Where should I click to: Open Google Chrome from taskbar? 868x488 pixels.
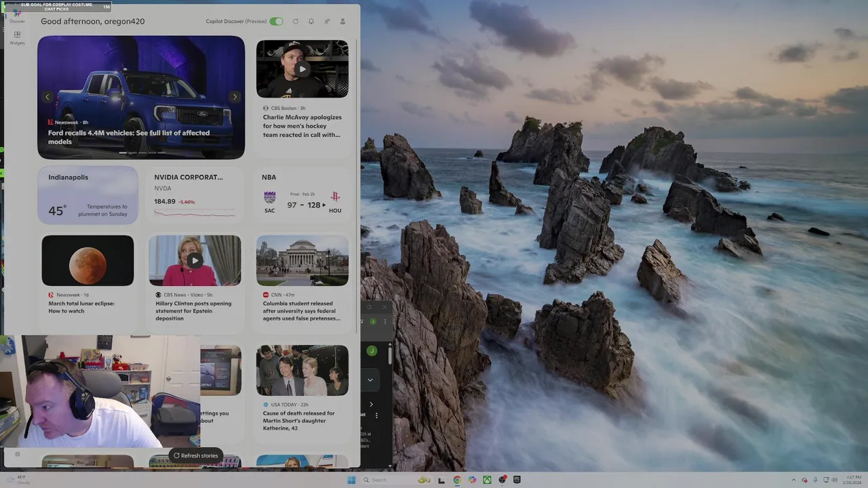[457, 480]
